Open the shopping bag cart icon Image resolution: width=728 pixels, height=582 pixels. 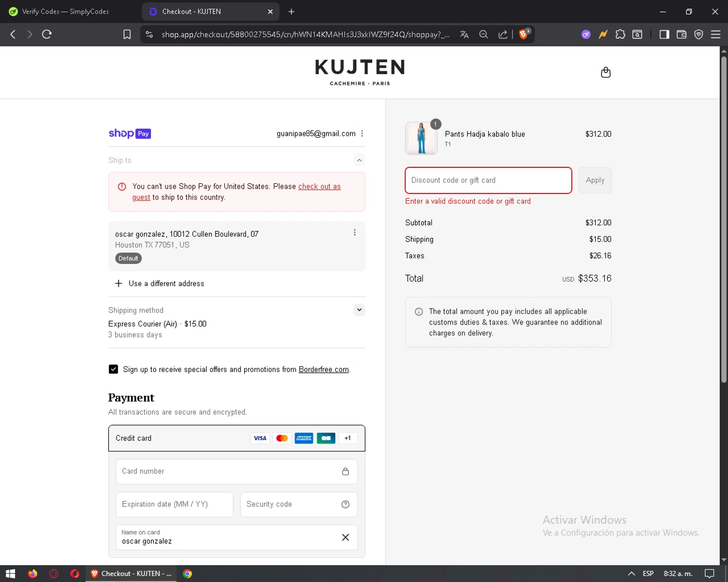[605, 72]
